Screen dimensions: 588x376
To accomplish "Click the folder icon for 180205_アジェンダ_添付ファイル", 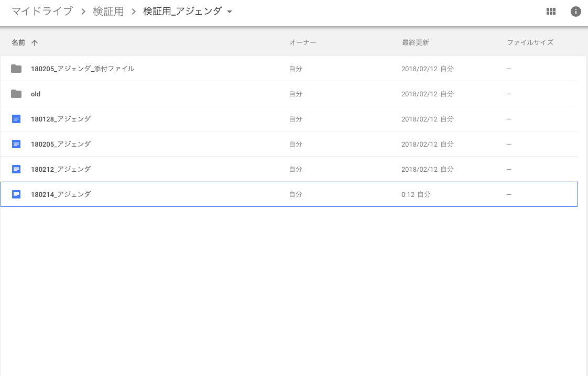I will click(x=16, y=69).
